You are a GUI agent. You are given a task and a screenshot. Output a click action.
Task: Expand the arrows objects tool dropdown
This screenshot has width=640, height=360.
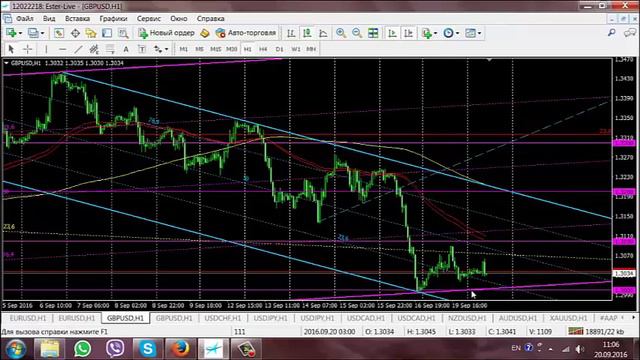[x=166, y=49]
